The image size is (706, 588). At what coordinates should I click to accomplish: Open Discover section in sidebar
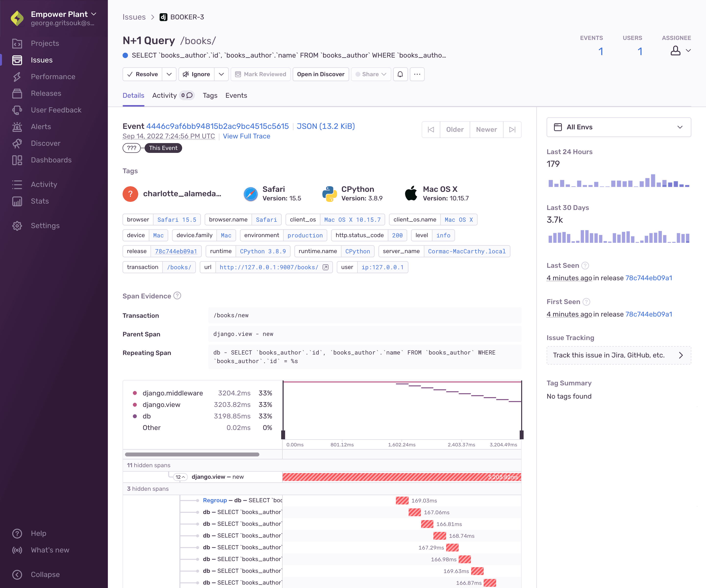[45, 143]
